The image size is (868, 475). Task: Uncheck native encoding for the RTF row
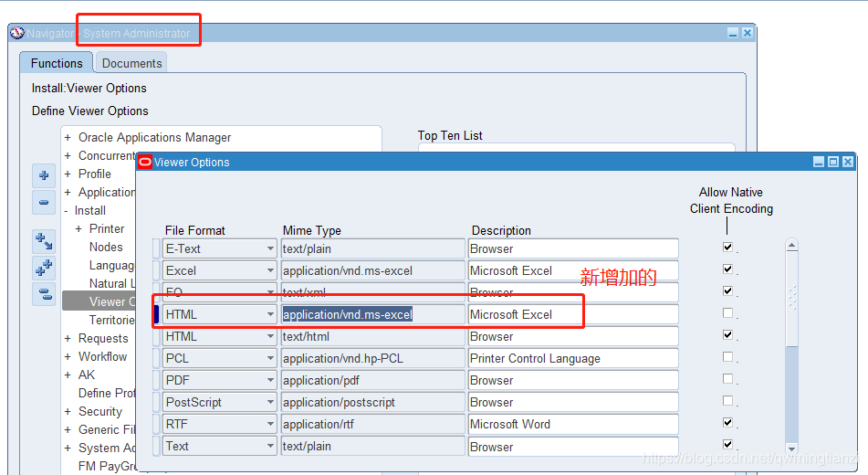click(728, 422)
